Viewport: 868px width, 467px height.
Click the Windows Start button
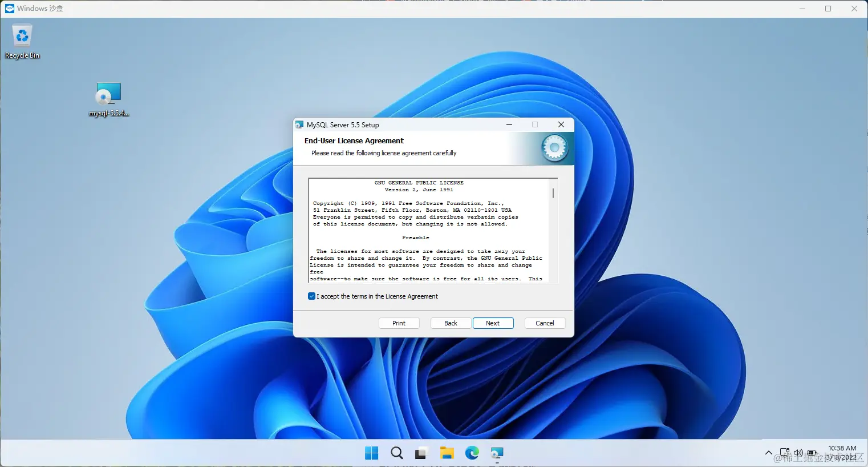tap(371, 453)
